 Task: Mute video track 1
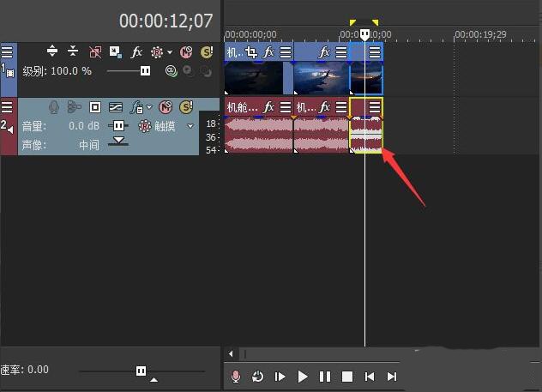click(186, 52)
